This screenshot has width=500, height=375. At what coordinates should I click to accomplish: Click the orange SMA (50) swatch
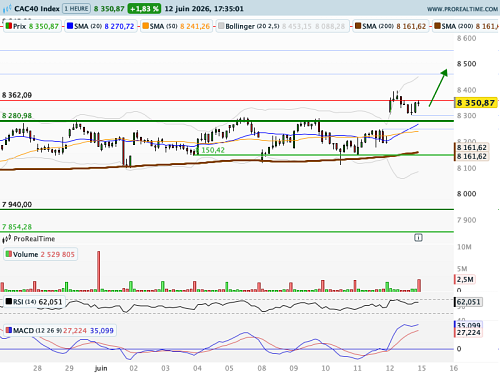tap(146, 26)
